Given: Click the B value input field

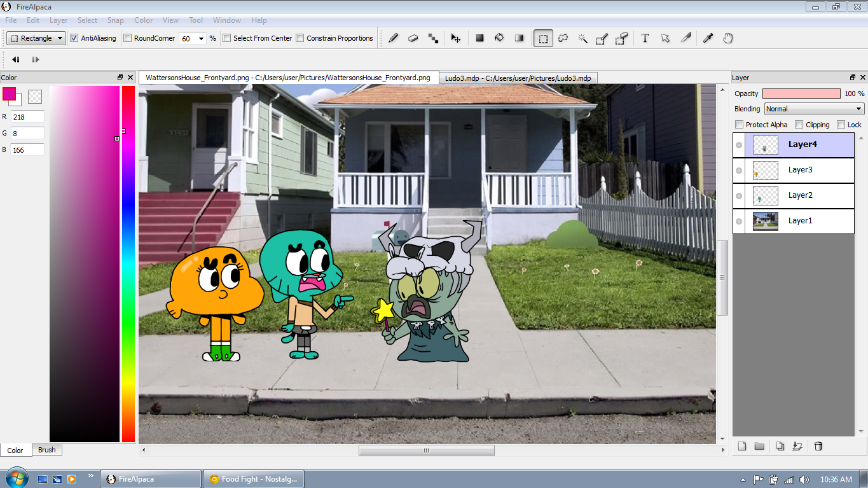Looking at the screenshot, I should [27, 150].
